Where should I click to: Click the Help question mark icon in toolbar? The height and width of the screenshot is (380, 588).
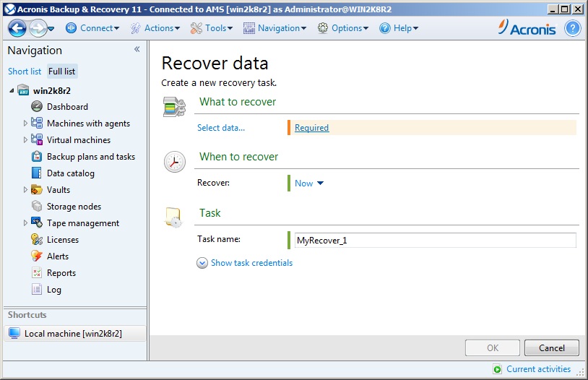[x=385, y=28]
